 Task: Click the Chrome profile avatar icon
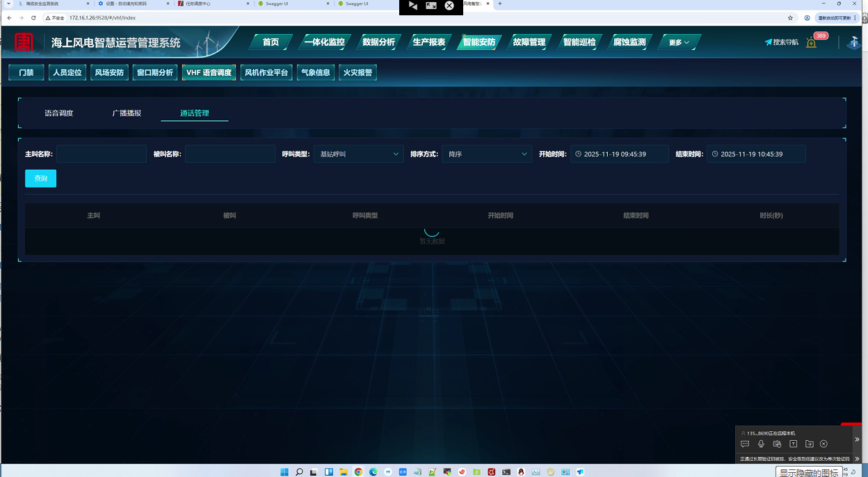click(807, 18)
